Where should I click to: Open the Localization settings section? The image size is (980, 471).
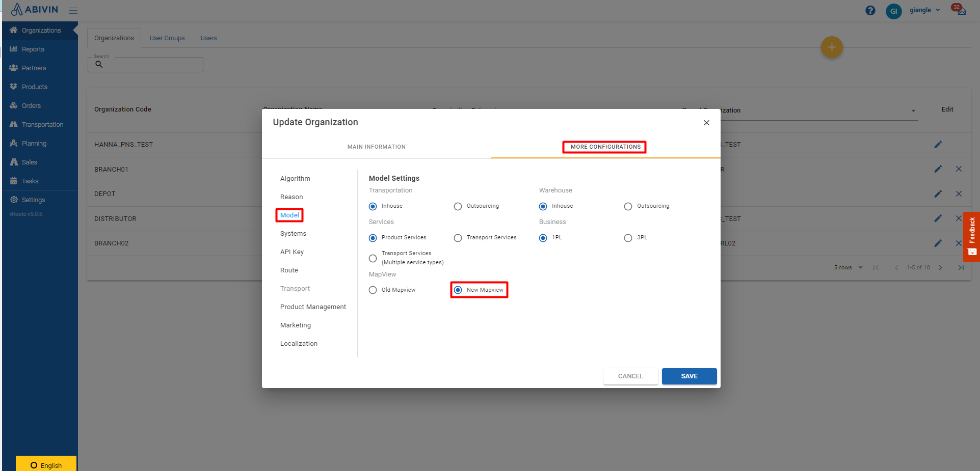299,344
